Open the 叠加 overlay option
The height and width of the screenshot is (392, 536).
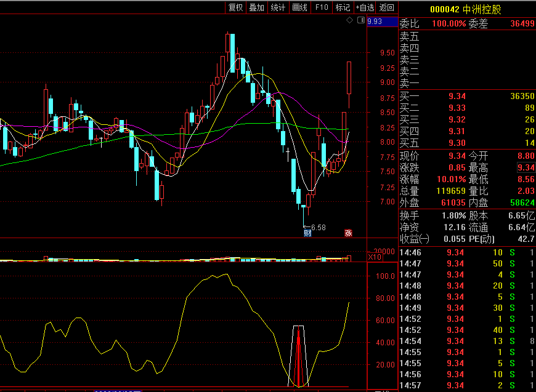click(257, 7)
